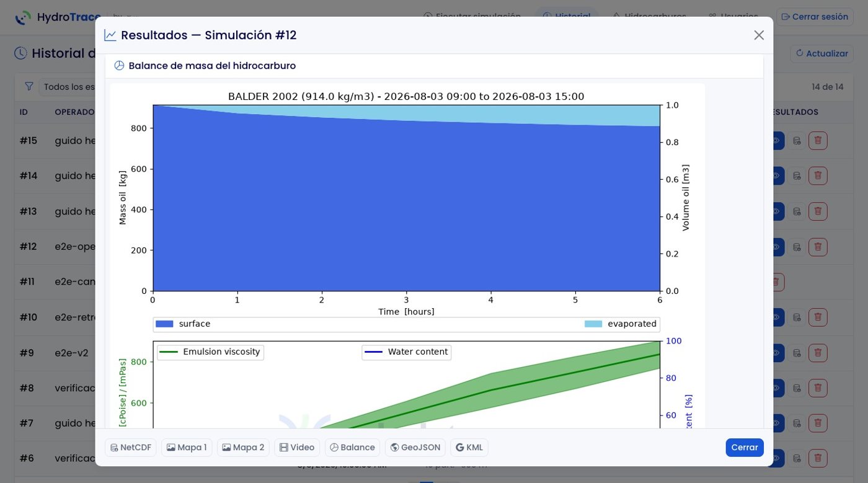Click the eye button in row #8
Screen dimensions: 868x483
pos(778,388)
